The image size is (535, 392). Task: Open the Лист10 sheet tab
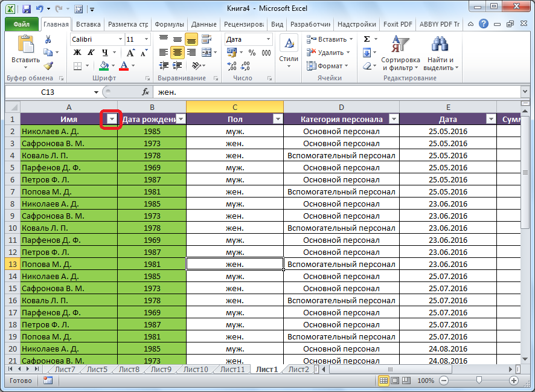195,369
